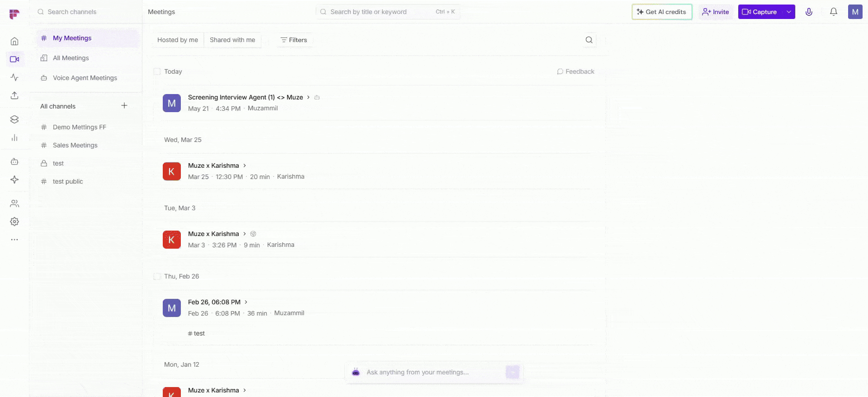The image size is (868, 397).
Task: Expand chevron next to Feb 26, 06:08 PM
Action: pyautogui.click(x=246, y=302)
